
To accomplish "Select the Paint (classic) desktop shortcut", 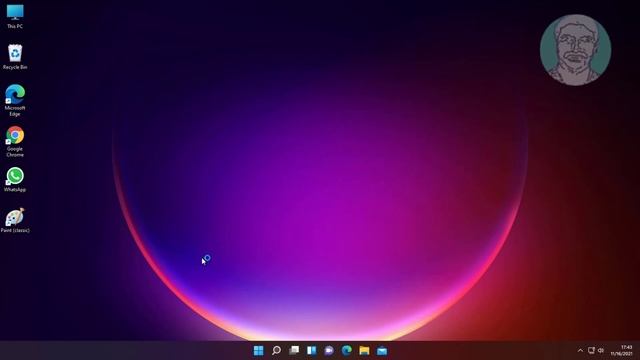I will pyautogui.click(x=15, y=220).
